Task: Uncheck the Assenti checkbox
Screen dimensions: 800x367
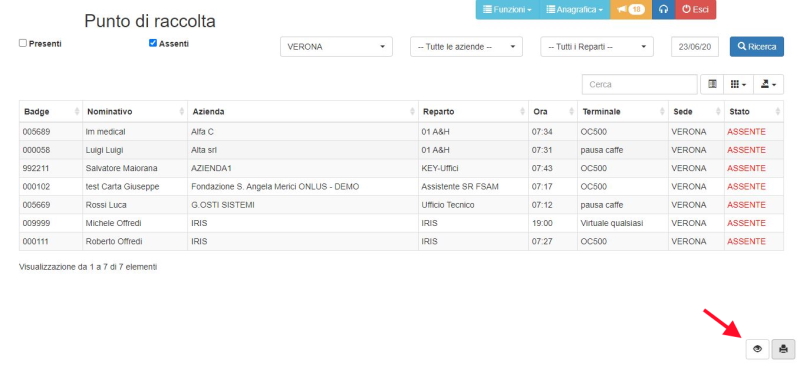Action: pos(153,43)
